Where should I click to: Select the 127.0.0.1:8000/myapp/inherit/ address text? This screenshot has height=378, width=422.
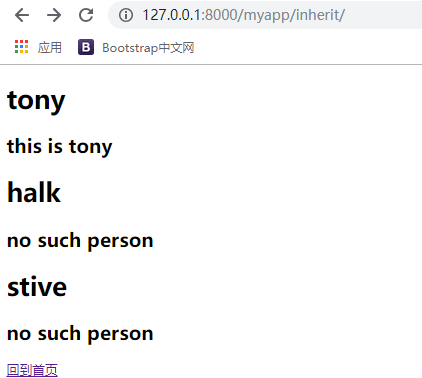point(244,15)
